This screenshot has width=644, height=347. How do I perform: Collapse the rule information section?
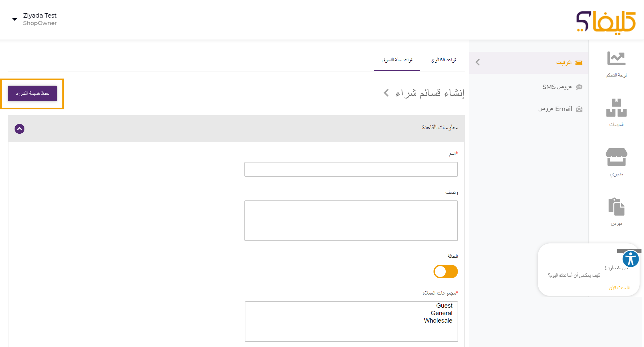click(20, 129)
